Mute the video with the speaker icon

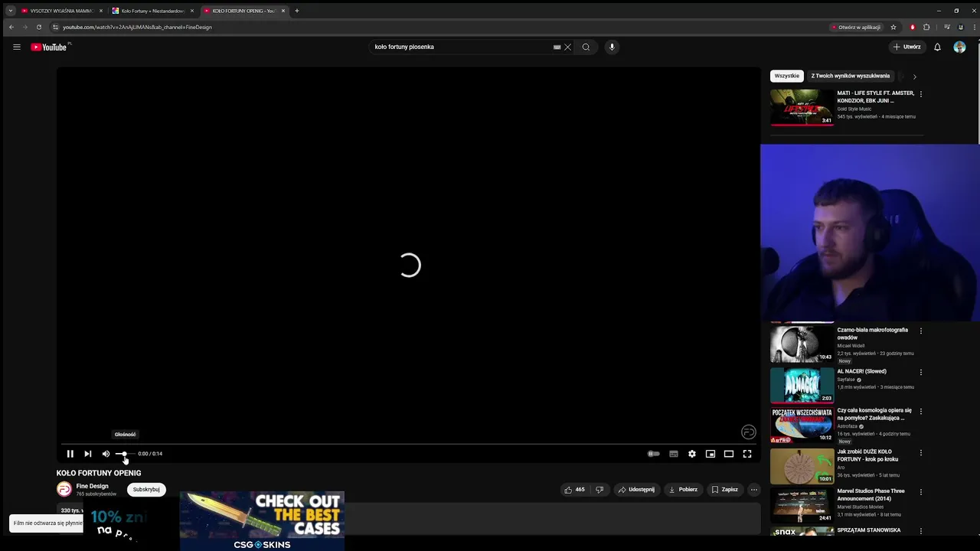[106, 454]
